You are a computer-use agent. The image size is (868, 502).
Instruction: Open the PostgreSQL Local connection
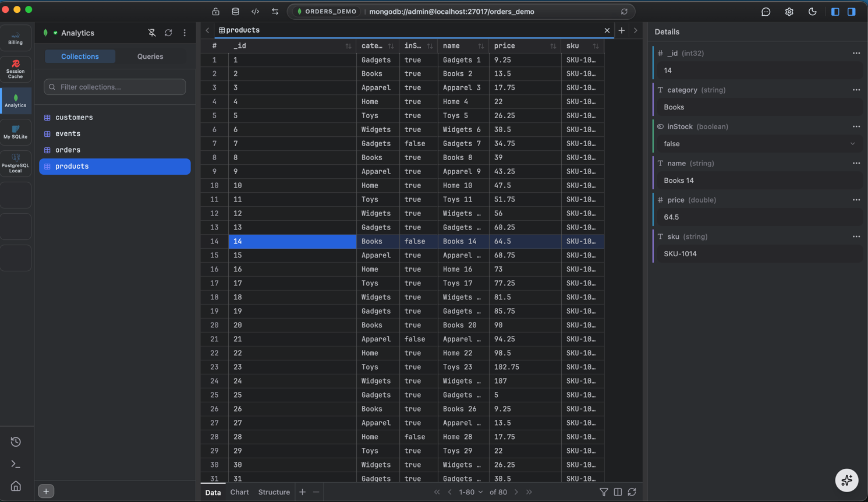16,164
